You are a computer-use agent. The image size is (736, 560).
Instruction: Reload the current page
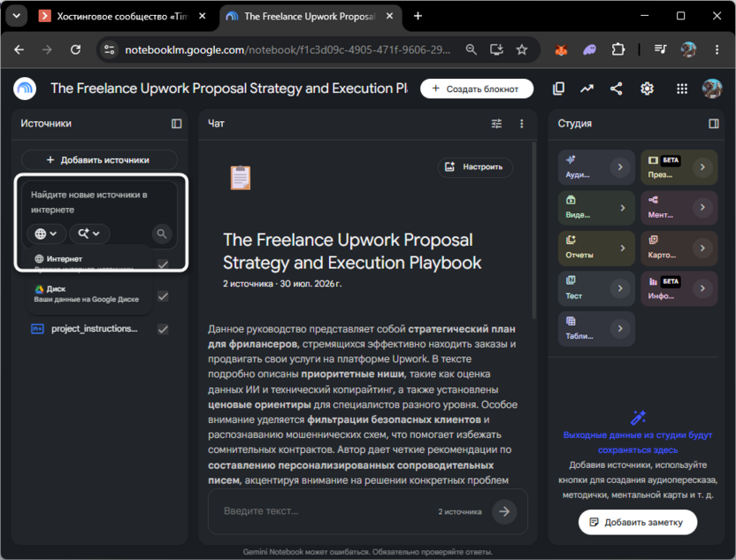point(75,50)
